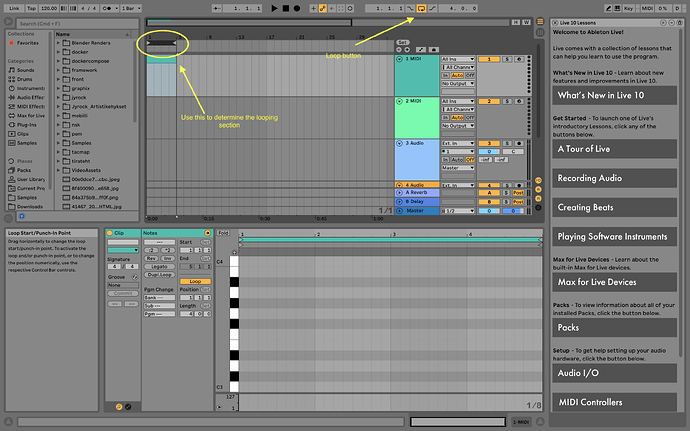Image resolution: width=690 pixels, height=431 pixels.
Task: Enable Punch-Out switch right of loop button
Action: [433, 8]
